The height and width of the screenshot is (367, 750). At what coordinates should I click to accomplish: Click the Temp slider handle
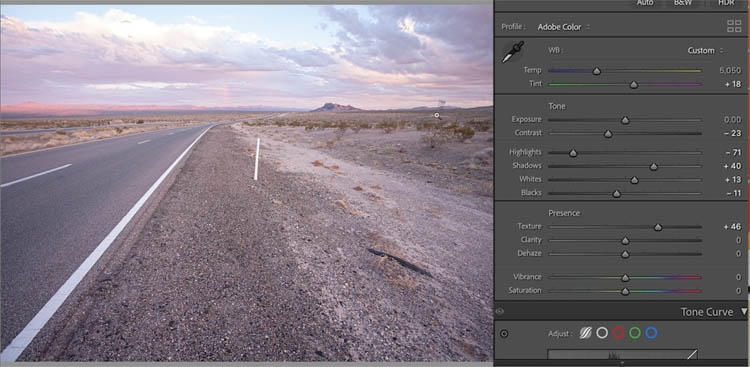(596, 71)
